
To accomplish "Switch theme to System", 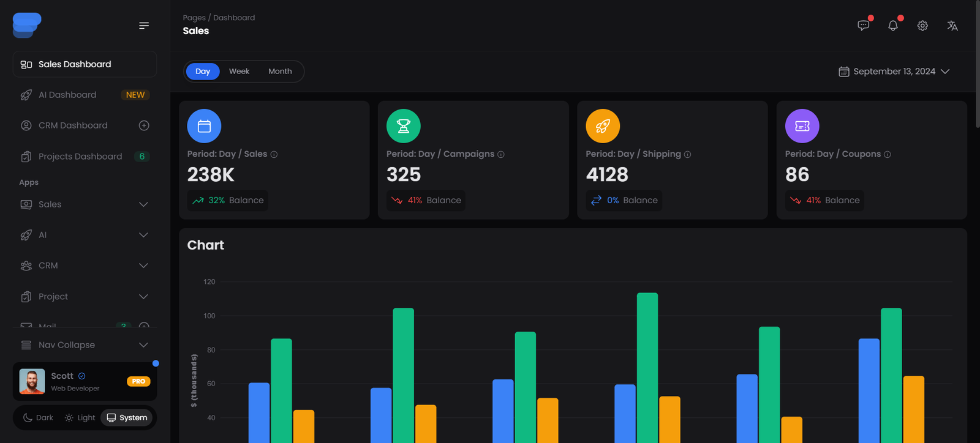I will pos(127,418).
